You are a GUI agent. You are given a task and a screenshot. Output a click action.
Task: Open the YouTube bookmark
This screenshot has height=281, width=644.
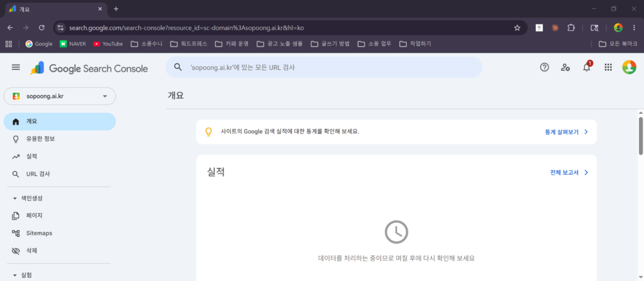click(x=108, y=43)
